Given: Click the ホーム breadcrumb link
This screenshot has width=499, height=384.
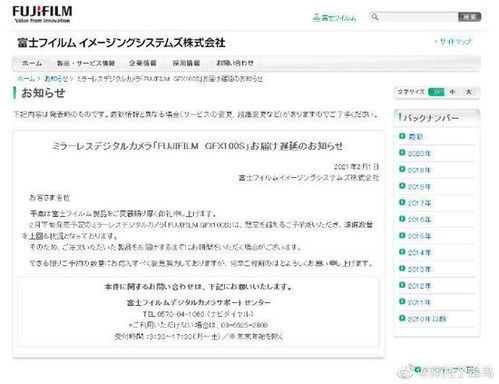Looking at the screenshot, I should 26,79.
